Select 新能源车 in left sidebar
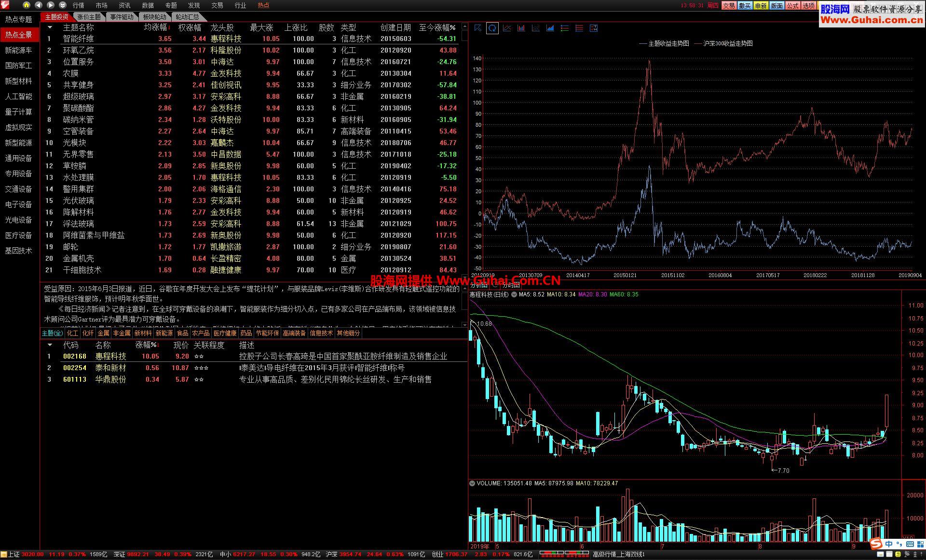Screen dimensions: 926x560 click(19, 50)
